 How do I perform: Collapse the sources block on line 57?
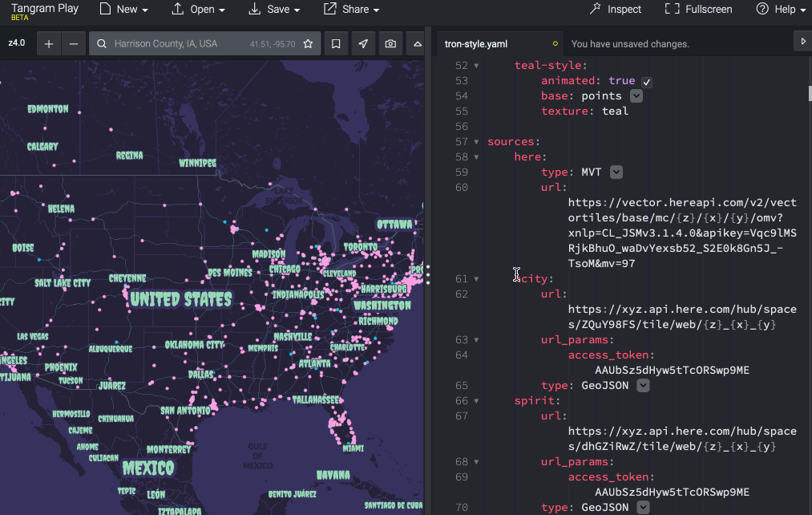click(476, 142)
